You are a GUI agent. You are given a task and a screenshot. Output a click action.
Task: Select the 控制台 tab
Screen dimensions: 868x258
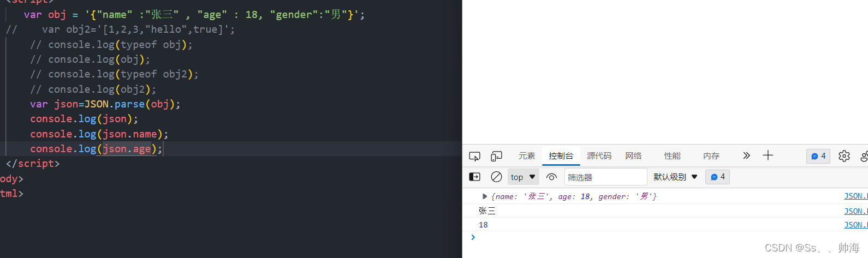[x=561, y=156]
